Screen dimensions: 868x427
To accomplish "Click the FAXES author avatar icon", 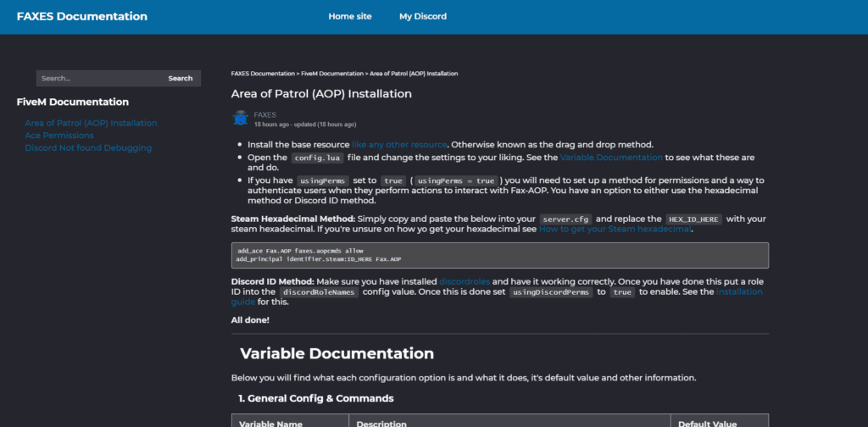I will [241, 119].
